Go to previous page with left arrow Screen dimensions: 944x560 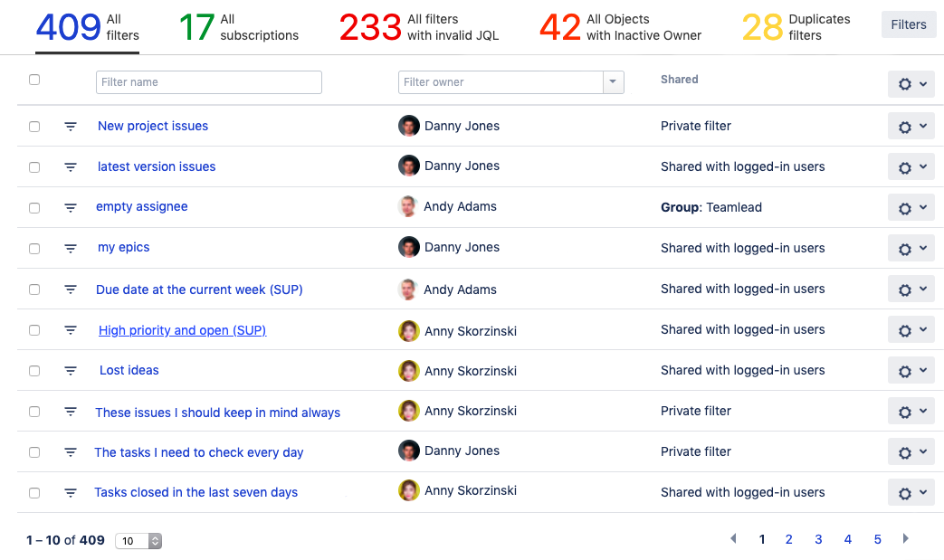(x=733, y=539)
